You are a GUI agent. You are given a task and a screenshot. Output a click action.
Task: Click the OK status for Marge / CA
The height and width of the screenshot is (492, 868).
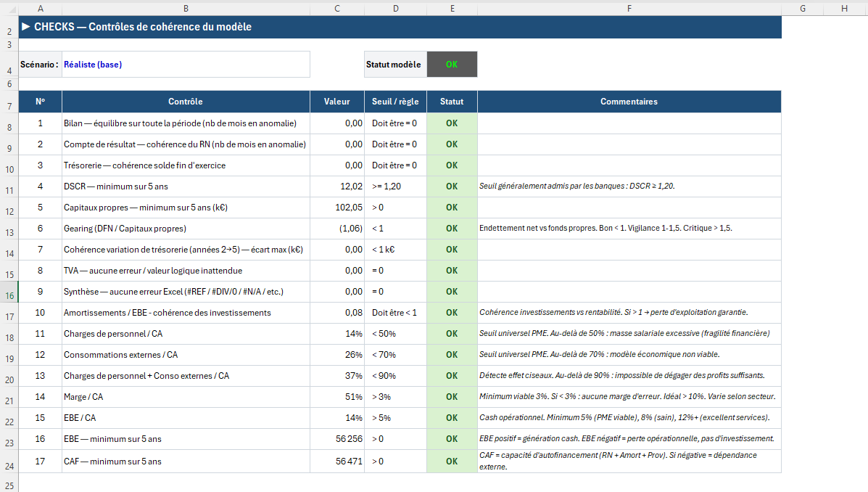452,397
